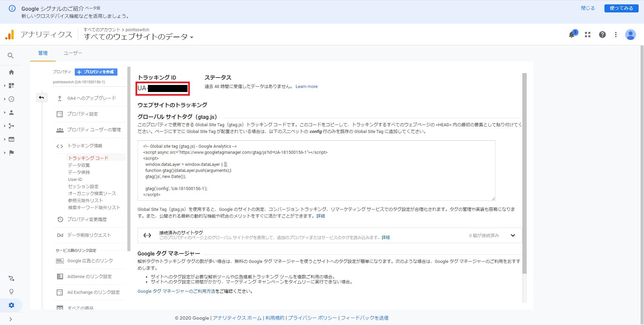Open Google apps grid icon

tap(588, 35)
